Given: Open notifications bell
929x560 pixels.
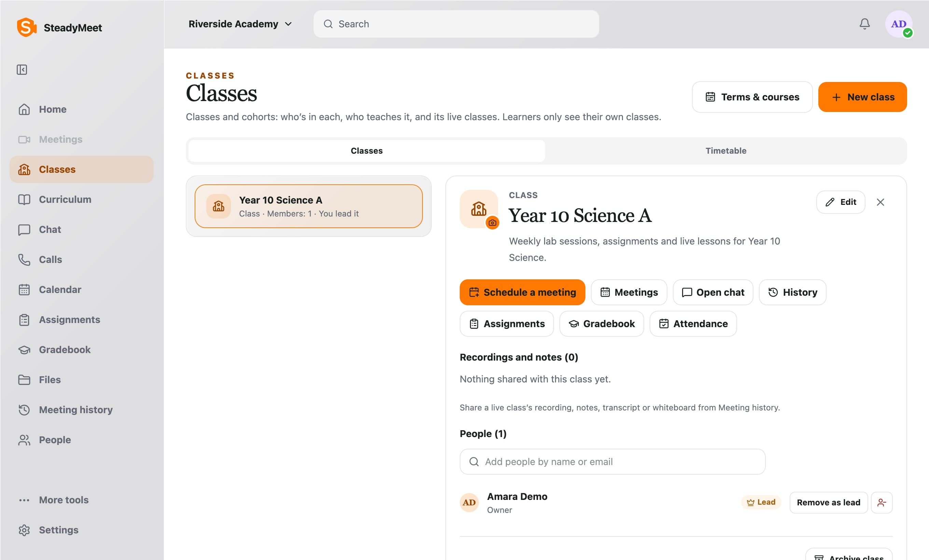Looking at the screenshot, I should coord(864,24).
